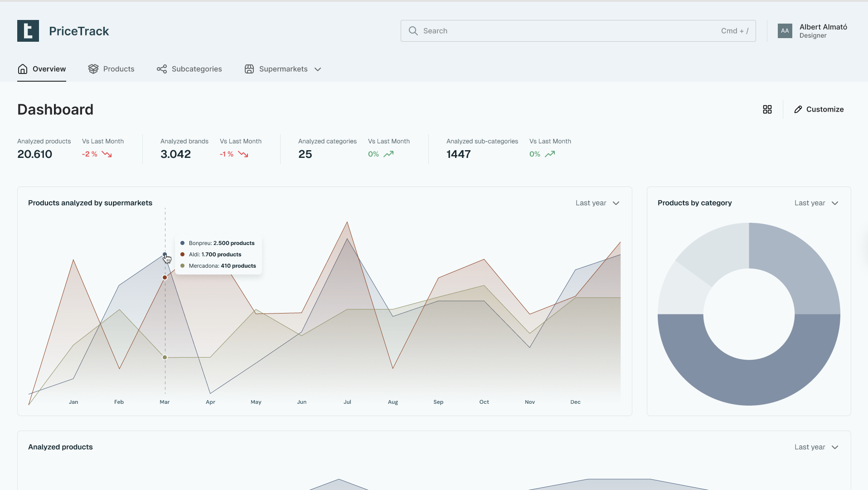Select the Bonpreu colored dot in tooltip
Viewport: 868px width, 490px height.
pyautogui.click(x=182, y=243)
